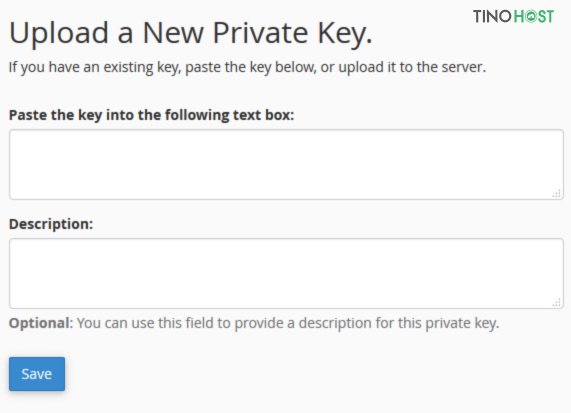Image resolution: width=571 pixels, height=413 pixels.
Task: Click the description helper text below the field
Action: [x=254, y=323]
